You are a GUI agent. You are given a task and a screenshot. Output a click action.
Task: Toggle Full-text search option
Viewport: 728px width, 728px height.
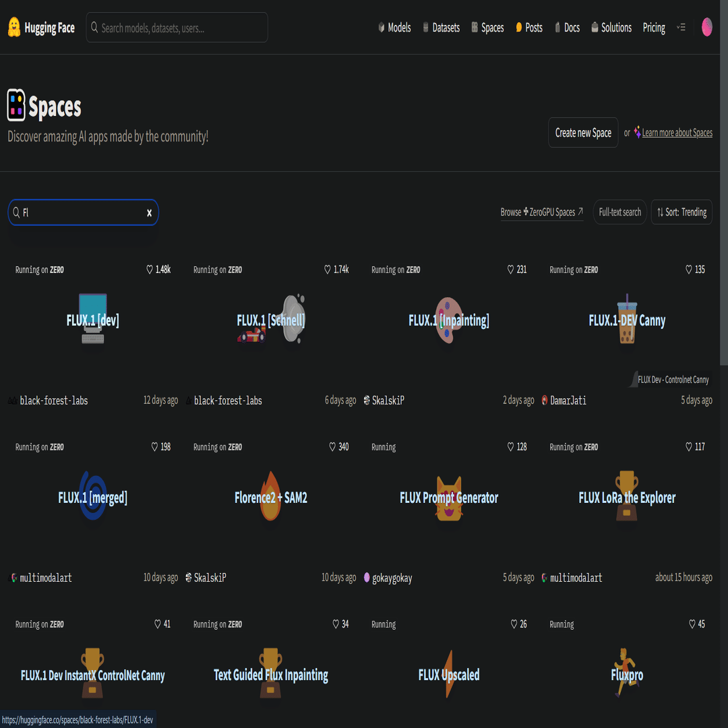[620, 212]
